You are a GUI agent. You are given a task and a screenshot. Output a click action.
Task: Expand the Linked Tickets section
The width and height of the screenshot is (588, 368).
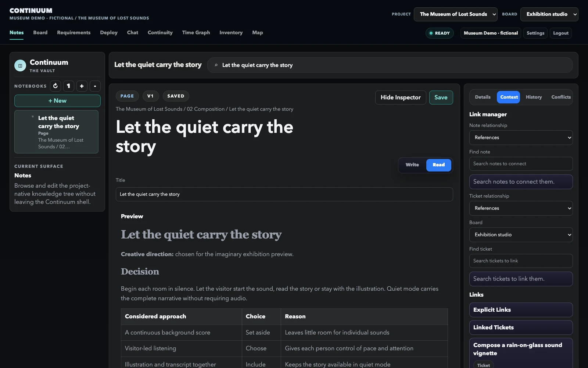click(521, 328)
